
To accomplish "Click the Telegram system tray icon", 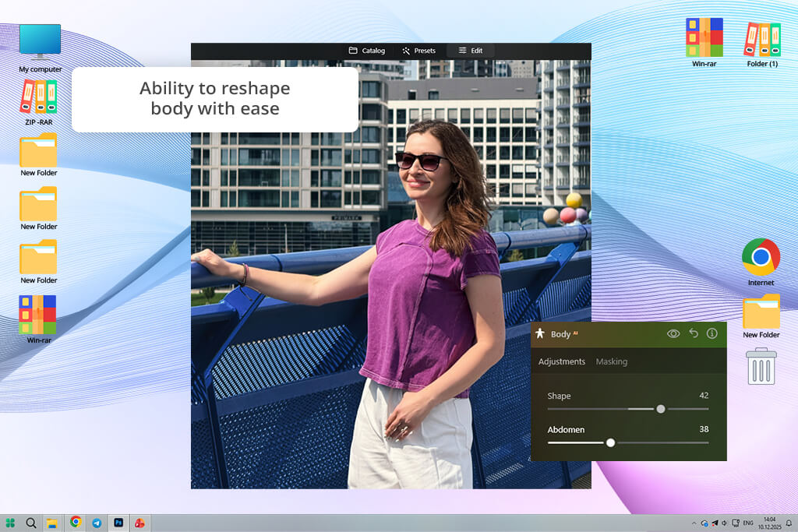I will click(715, 523).
